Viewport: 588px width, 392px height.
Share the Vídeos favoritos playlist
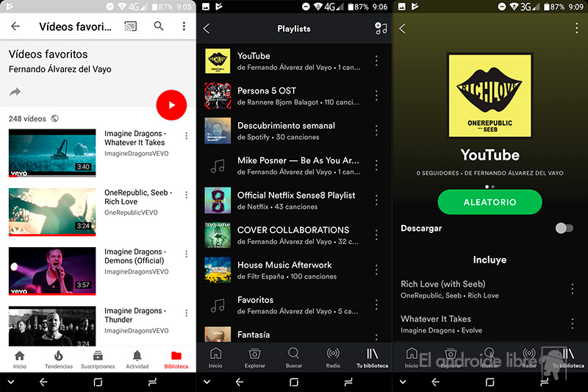coord(15,91)
